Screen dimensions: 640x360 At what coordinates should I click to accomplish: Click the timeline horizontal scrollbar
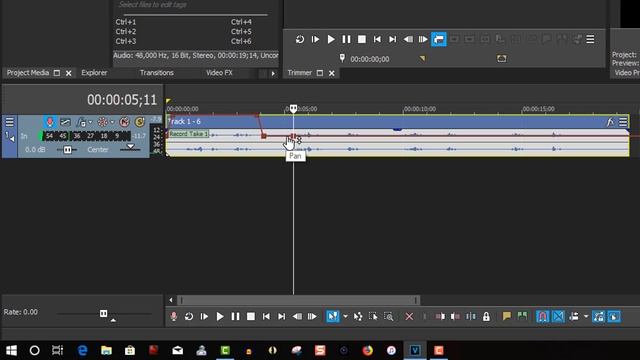pos(298,300)
